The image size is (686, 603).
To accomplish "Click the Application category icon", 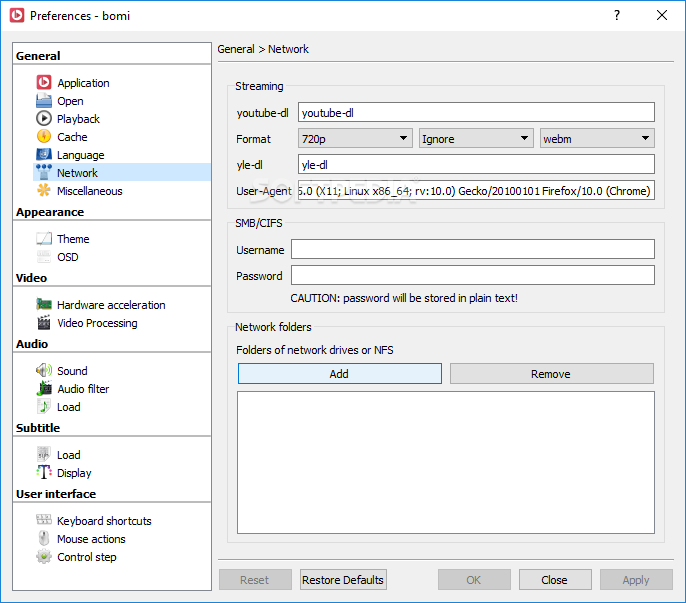I will [44, 82].
